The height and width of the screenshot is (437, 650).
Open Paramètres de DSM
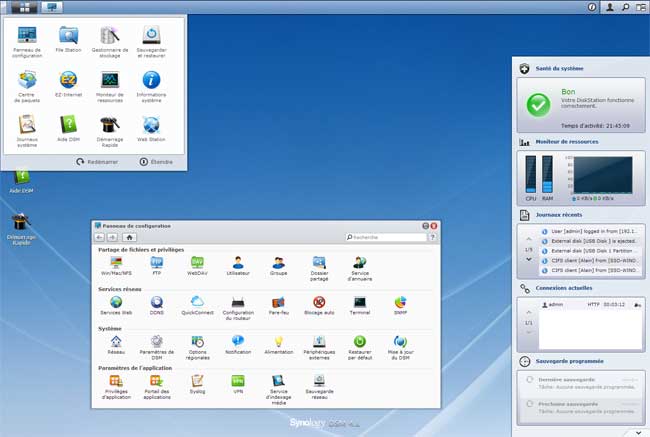(x=157, y=347)
